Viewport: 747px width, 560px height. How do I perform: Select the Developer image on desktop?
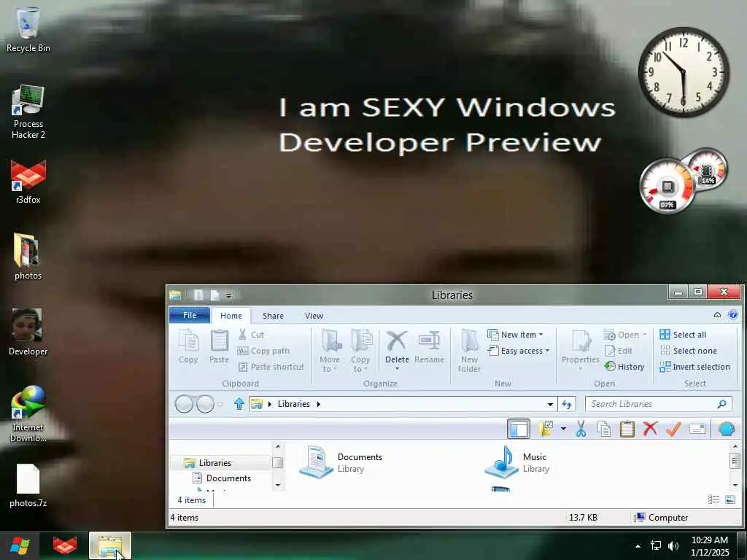tap(28, 332)
